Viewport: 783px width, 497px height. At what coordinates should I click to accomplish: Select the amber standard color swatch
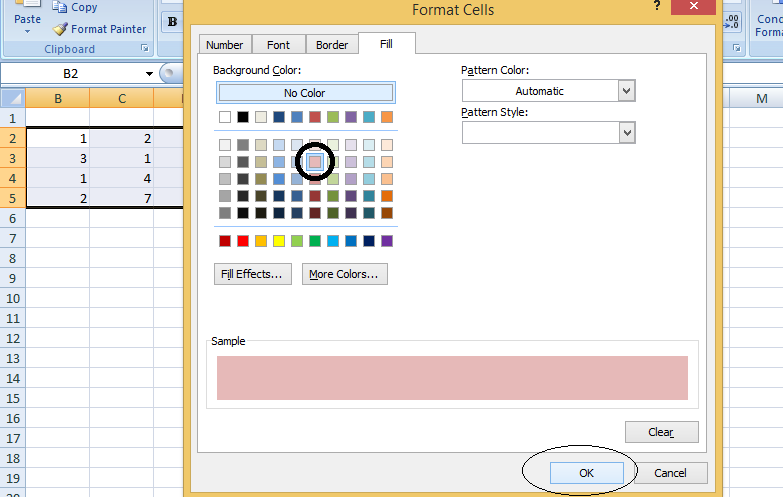pyautogui.click(x=261, y=241)
